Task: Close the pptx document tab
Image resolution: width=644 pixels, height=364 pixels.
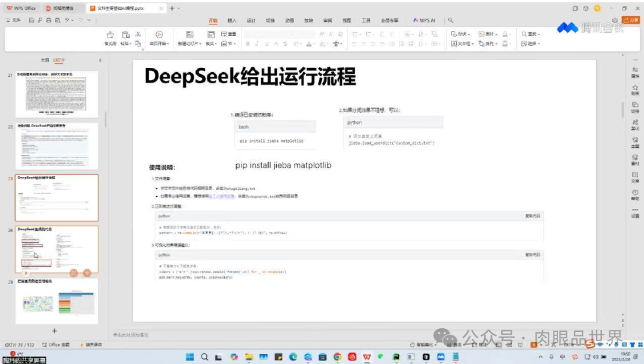Action: click(x=161, y=8)
